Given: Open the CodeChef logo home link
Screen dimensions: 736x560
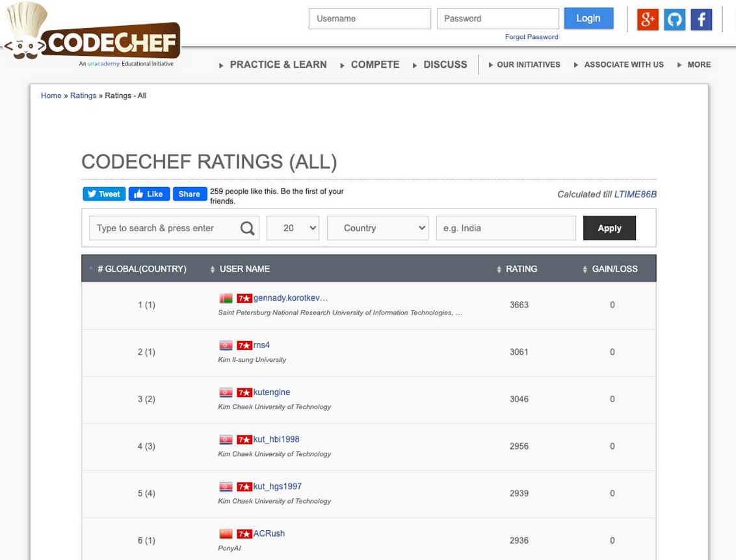Looking at the screenshot, I should pos(92,35).
